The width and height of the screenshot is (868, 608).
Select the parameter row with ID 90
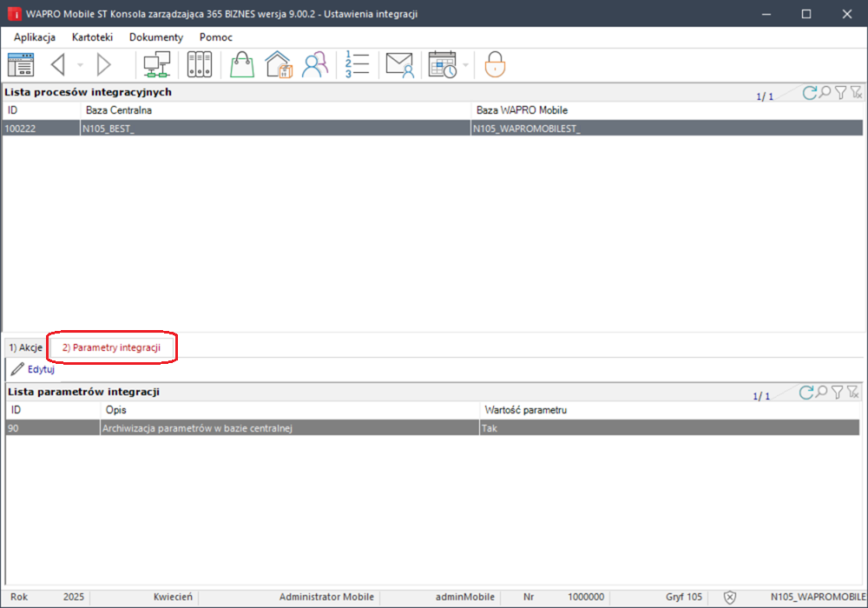click(432, 428)
